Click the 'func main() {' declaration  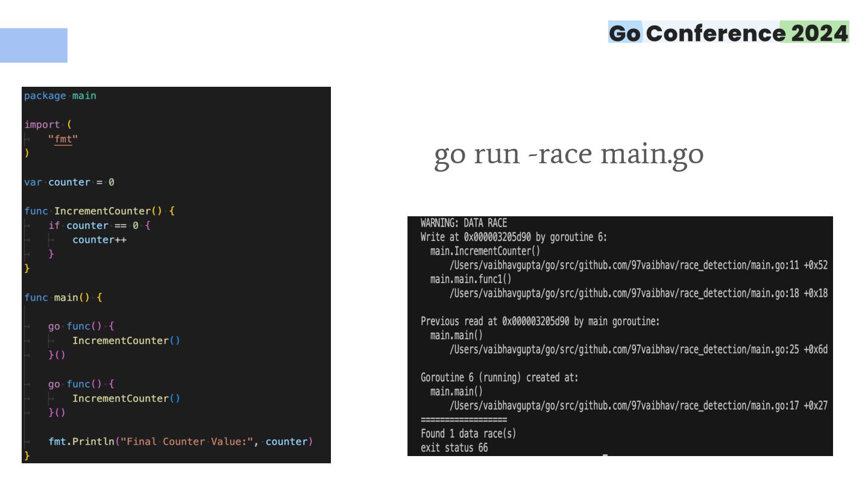(x=63, y=298)
